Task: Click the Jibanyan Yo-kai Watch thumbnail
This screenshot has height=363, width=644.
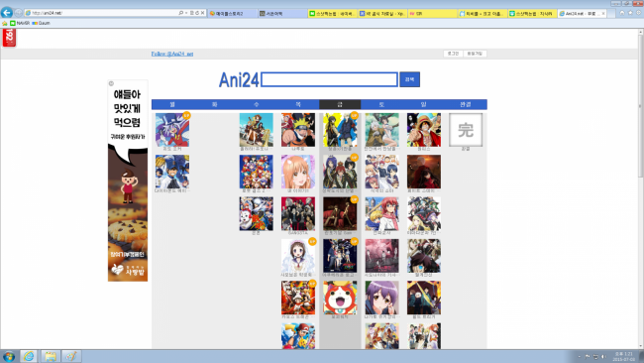Action: tap(340, 298)
